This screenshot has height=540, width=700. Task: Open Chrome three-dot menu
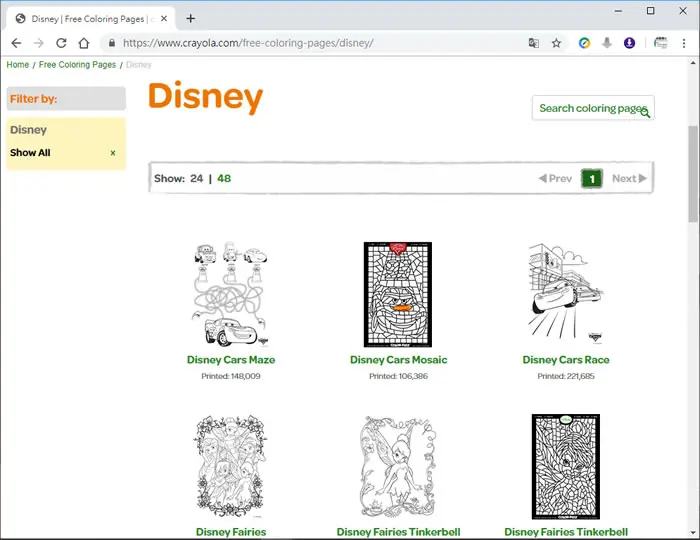[684, 43]
